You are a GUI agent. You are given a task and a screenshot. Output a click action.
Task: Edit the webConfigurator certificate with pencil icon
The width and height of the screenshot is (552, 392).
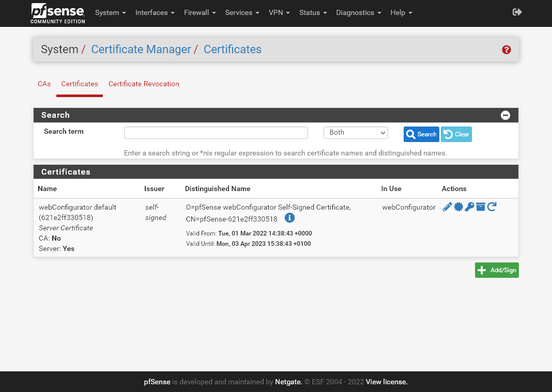tap(447, 207)
